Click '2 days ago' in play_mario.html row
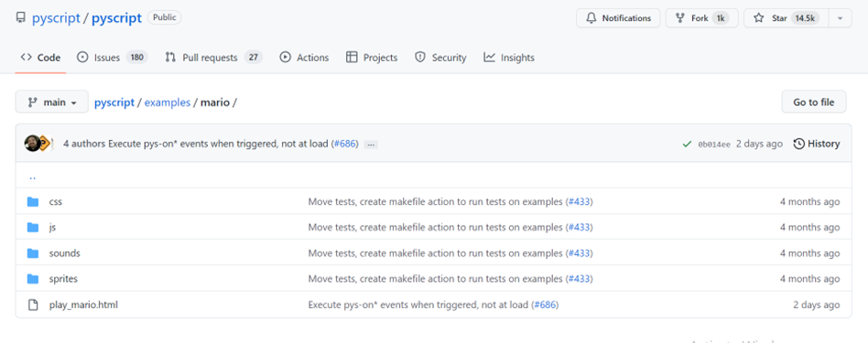 (x=816, y=305)
